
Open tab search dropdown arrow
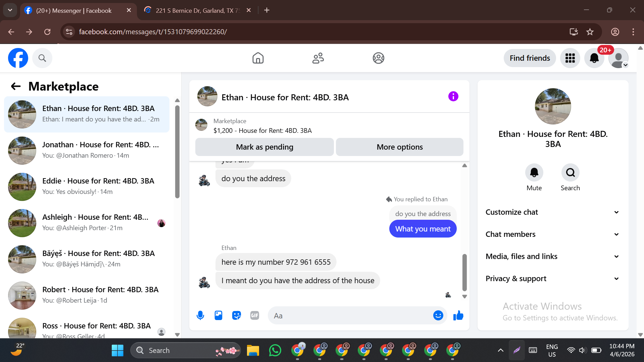(x=10, y=10)
